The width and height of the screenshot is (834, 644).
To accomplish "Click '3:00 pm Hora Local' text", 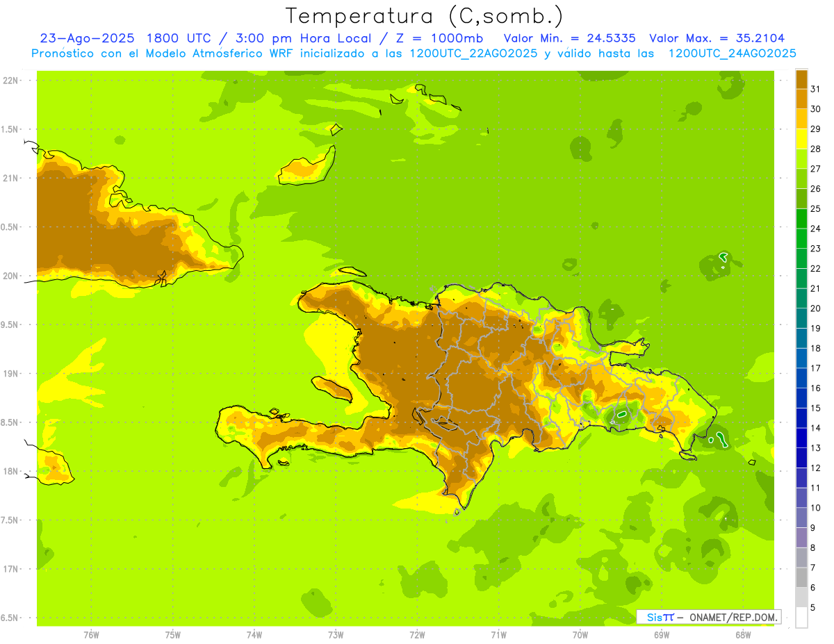I will [302, 38].
